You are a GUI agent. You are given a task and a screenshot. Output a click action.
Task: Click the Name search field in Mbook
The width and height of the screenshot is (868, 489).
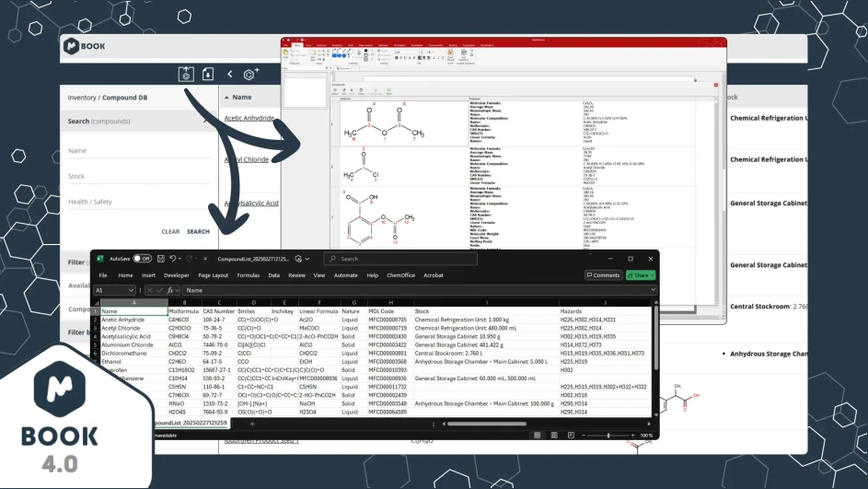click(138, 151)
